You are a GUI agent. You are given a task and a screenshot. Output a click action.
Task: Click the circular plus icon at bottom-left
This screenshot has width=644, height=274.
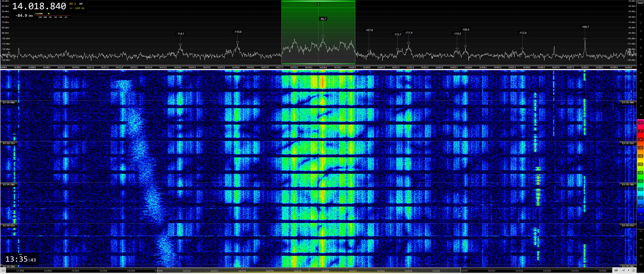click(3, 270)
